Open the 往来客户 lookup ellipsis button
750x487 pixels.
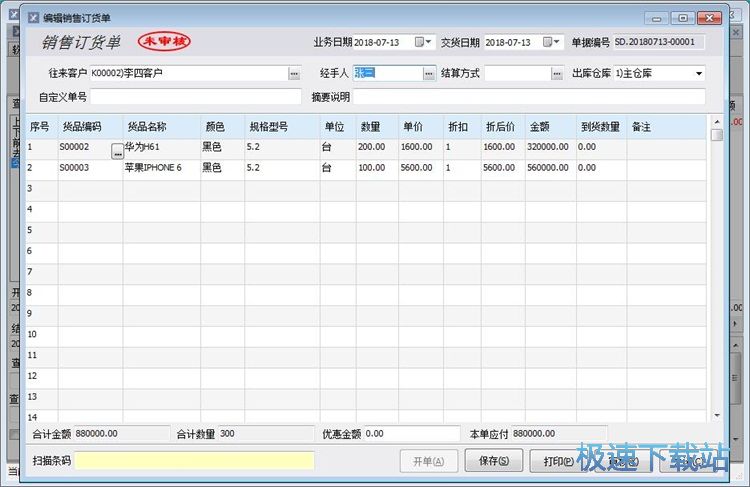(294, 74)
